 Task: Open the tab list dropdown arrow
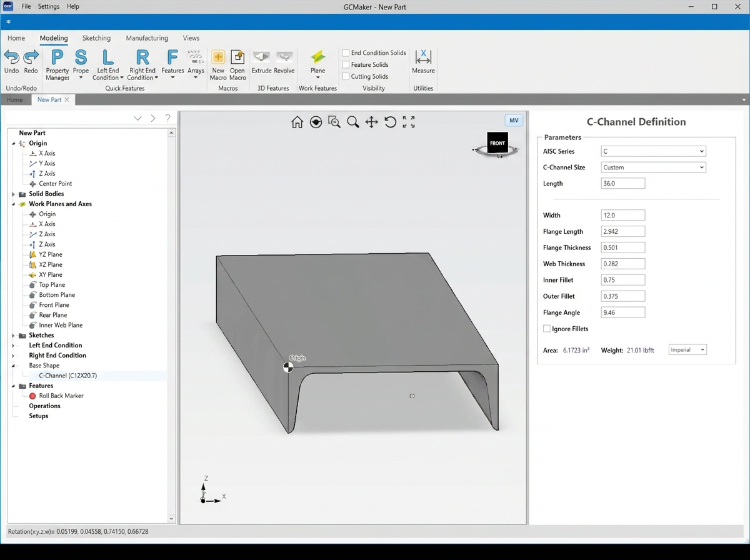click(744, 100)
